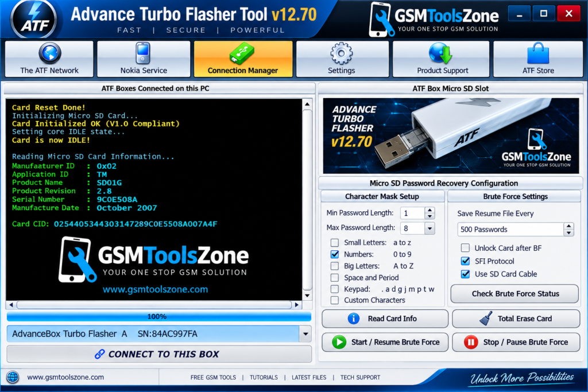The image size is (588, 392).
Task: Click the Total Erase Card button
Action: coord(516,319)
